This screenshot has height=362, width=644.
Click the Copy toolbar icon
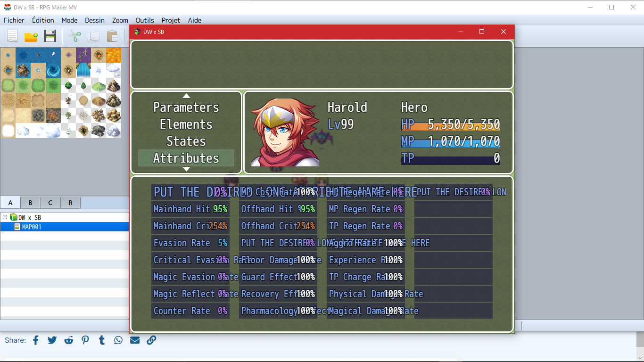pyautogui.click(x=93, y=36)
